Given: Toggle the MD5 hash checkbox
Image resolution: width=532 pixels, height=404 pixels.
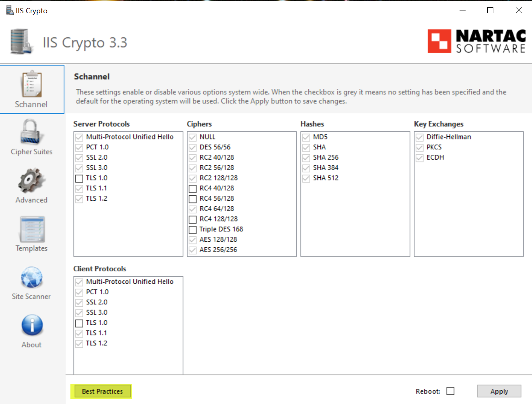Looking at the screenshot, I should click(x=306, y=137).
